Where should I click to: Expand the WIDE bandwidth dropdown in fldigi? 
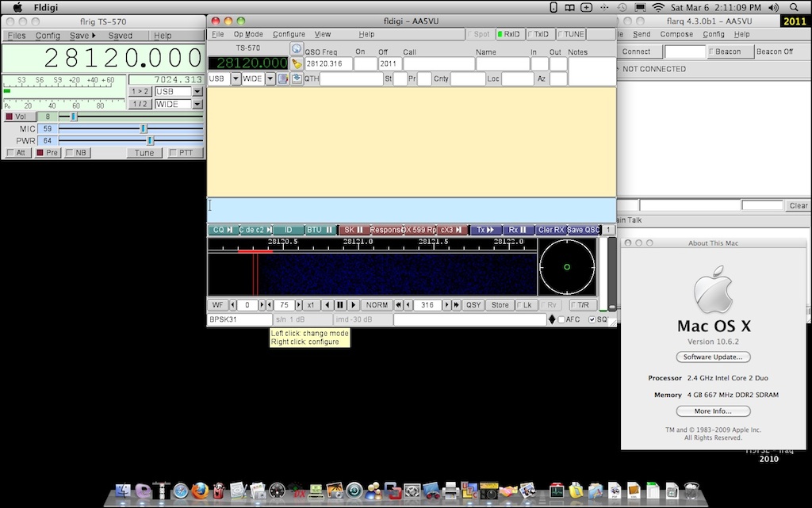coord(270,78)
